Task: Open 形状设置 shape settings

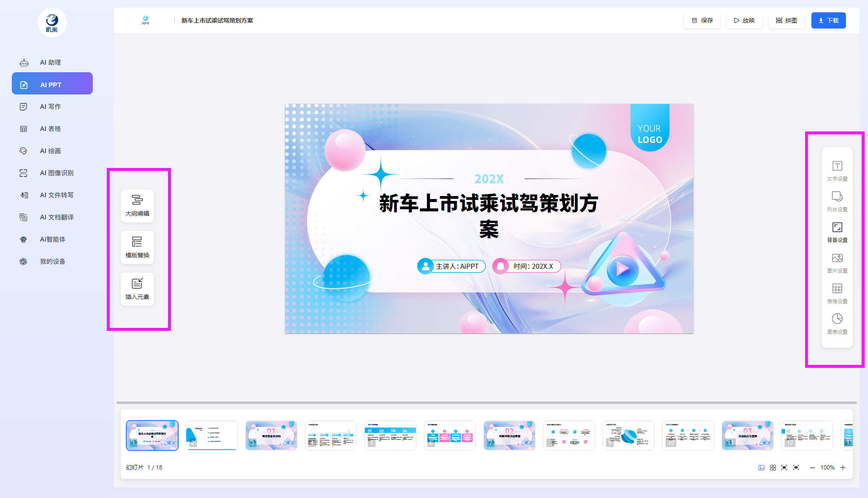Action: click(837, 201)
